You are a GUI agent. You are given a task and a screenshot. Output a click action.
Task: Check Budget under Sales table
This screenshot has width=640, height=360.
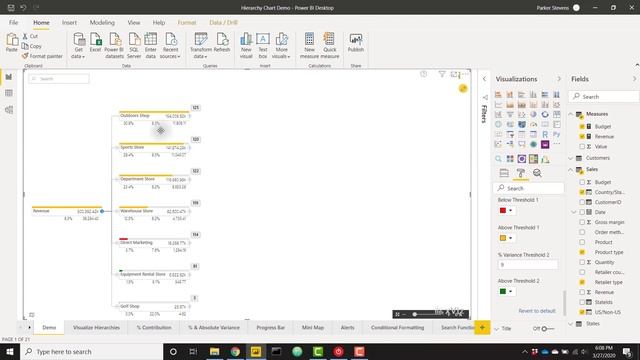coord(582,182)
